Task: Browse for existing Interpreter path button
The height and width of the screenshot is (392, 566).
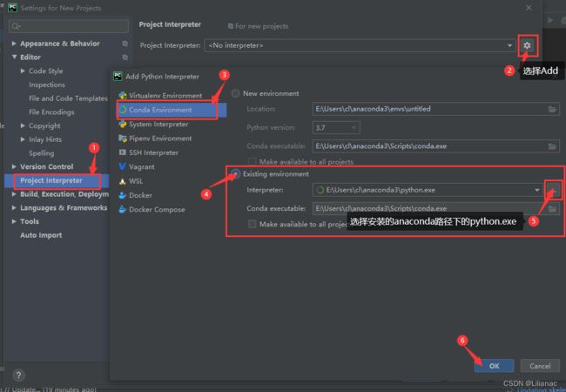Action: (x=553, y=190)
